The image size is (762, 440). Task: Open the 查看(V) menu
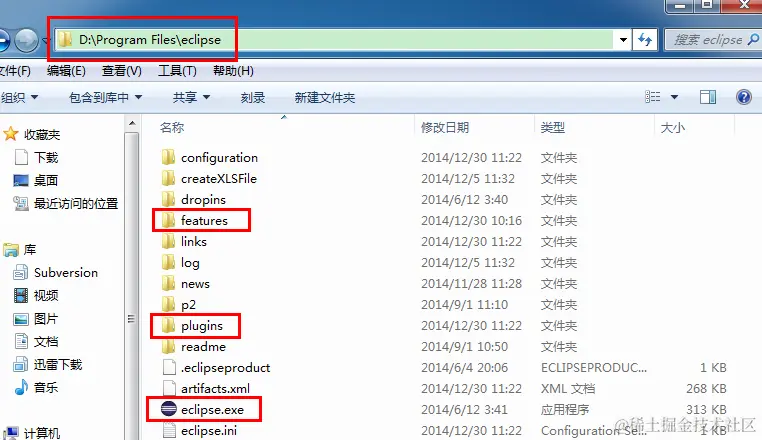pos(121,71)
